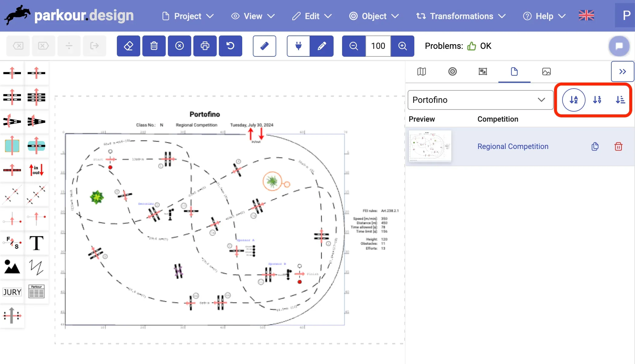The height and width of the screenshot is (364, 635).
Task: Open the language flag selector
Action: click(x=586, y=15)
